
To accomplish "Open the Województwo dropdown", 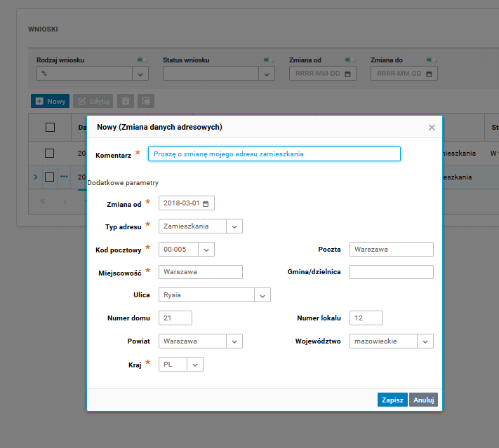I will 425,341.
